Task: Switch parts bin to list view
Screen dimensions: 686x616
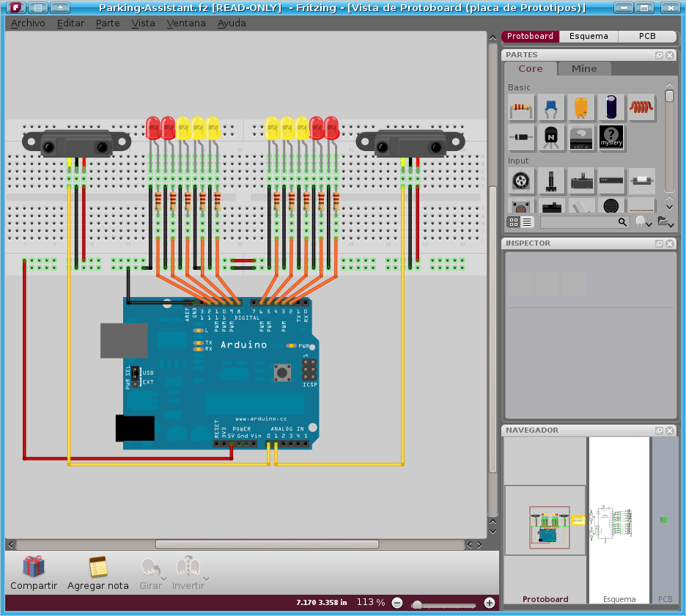Action: click(527, 221)
